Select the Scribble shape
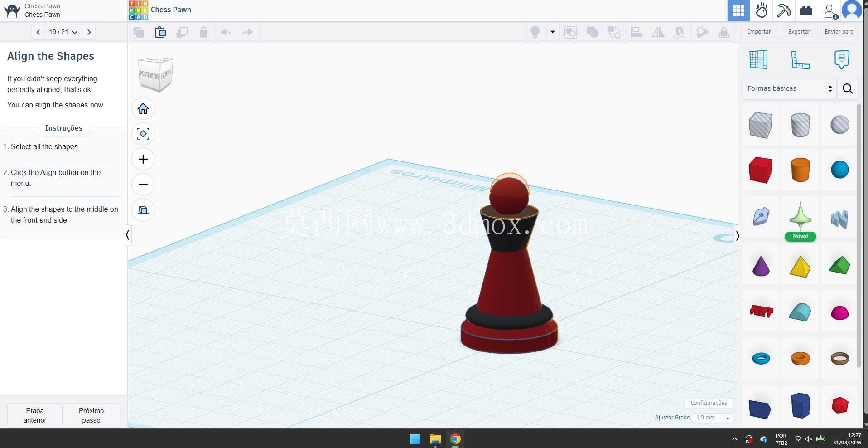The width and height of the screenshot is (868, 448). coord(761,217)
